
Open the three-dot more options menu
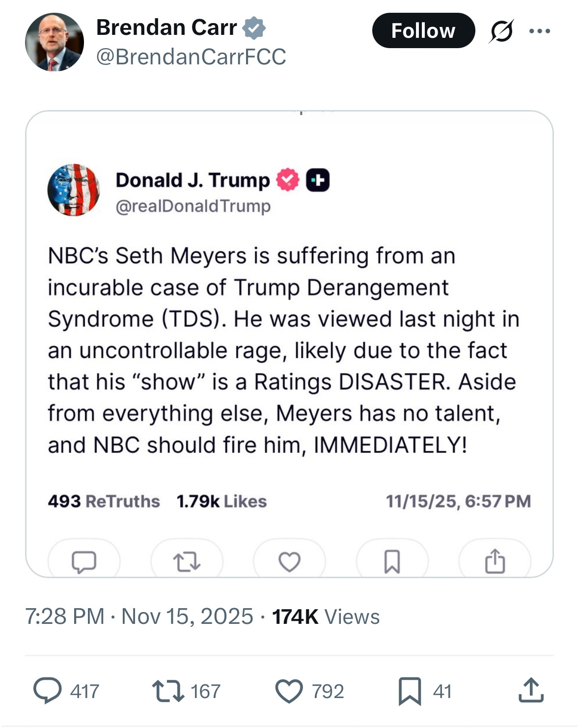[x=540, y=31]
